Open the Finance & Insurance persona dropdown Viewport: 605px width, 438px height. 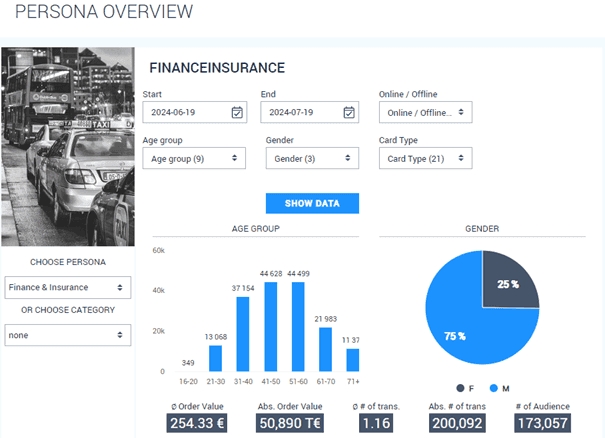click(x=68, y=287)
